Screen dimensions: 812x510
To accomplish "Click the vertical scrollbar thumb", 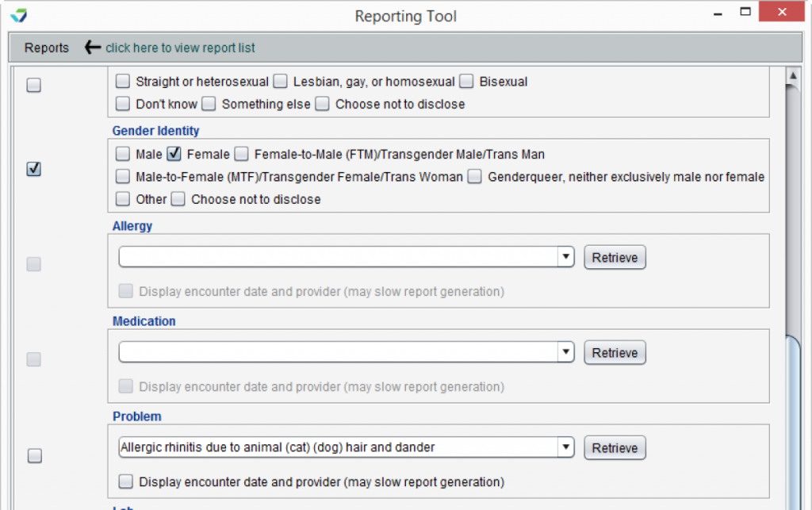I will (793, 422).
